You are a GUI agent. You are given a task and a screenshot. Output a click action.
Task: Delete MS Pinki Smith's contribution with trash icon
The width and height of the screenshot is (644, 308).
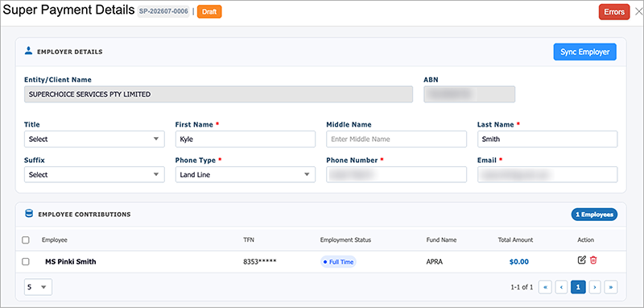[x=593, y=260]
